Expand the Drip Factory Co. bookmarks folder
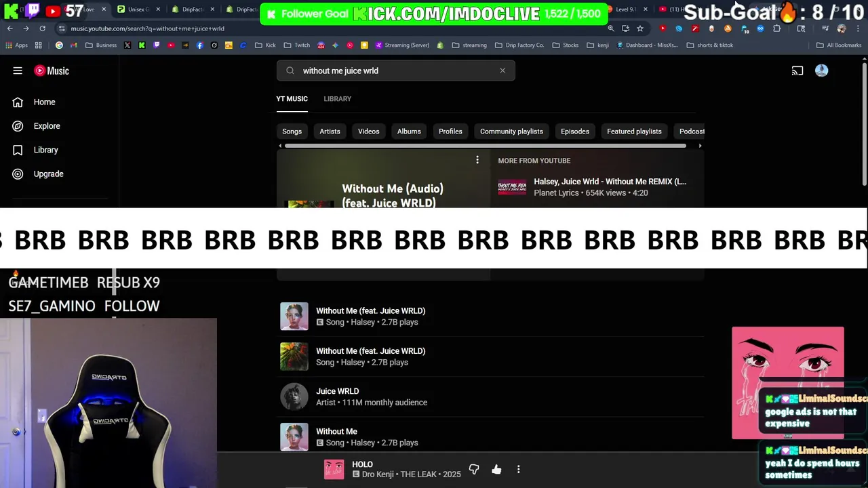 [519, 45]
